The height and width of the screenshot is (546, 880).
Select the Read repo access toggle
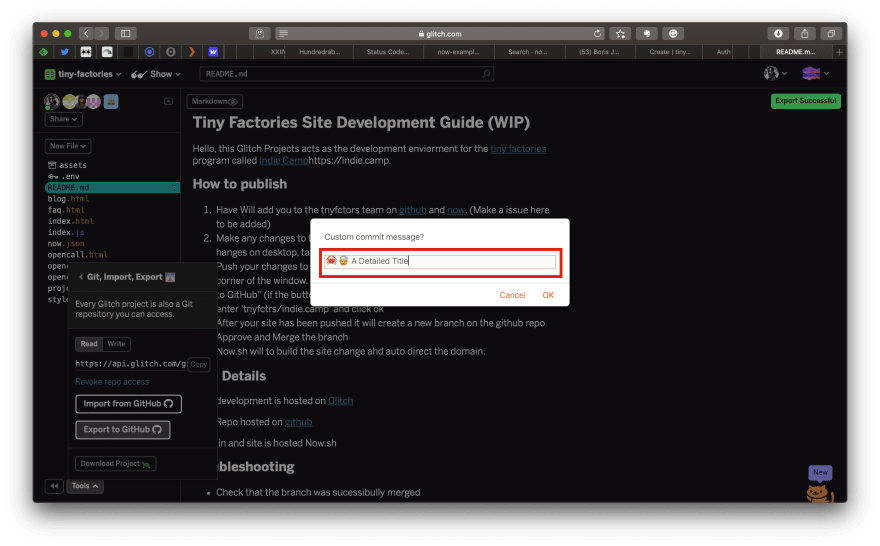point(89,343)
